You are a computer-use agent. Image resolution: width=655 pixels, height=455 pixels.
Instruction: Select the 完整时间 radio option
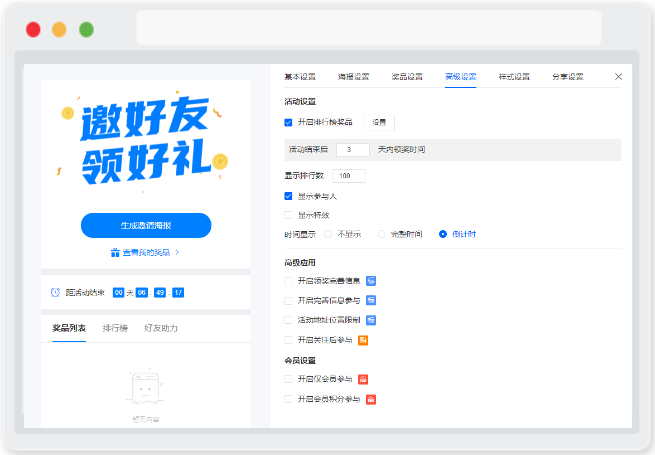point(381,234)
